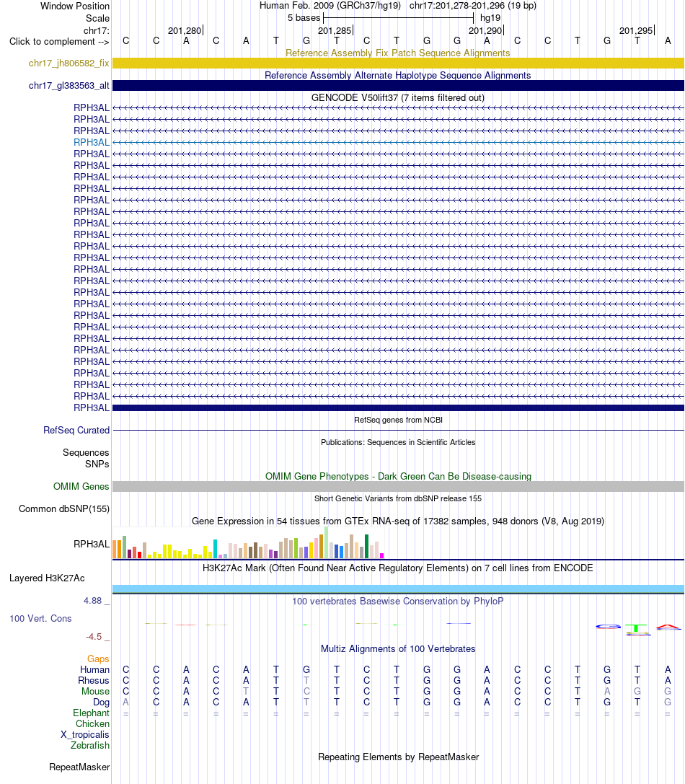Select the 'Mouse' species row label
Image resolution: width=685 pixels, height=784 pixels.
pyautogui.click(x=95, y=692)
